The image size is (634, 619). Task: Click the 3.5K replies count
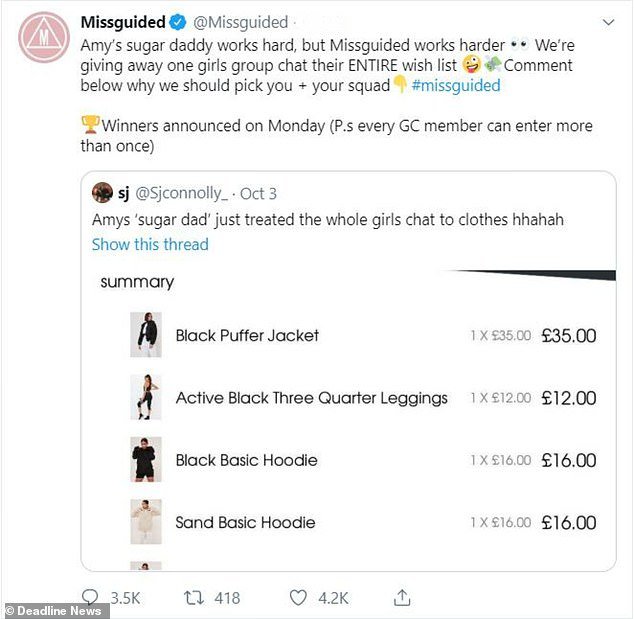125,598
